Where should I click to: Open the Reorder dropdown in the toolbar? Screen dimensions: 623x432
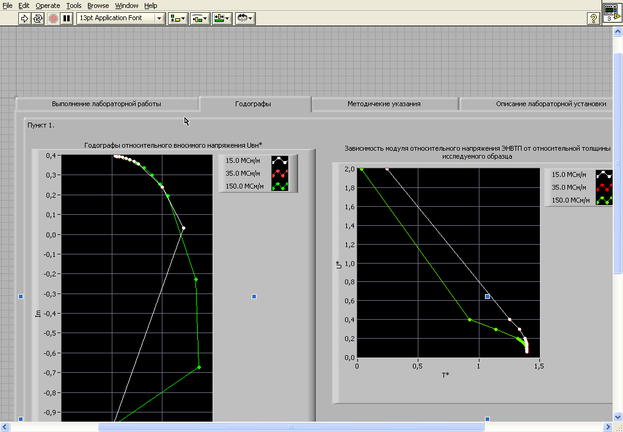246,18
